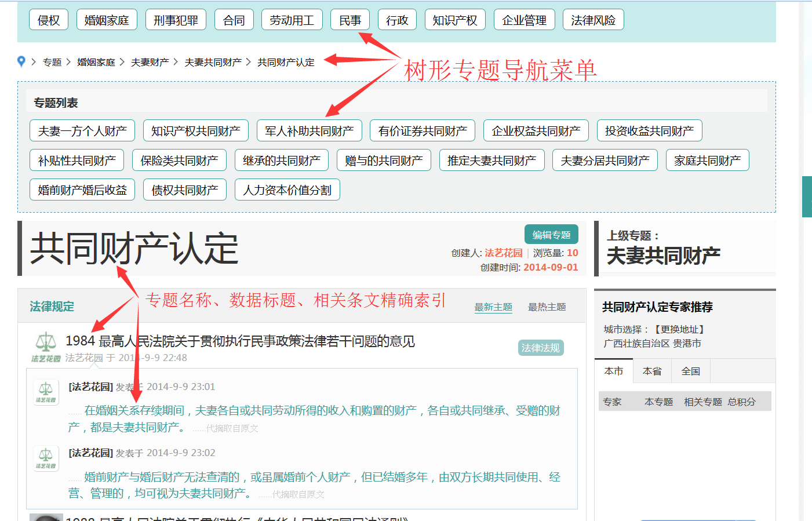Open excerpt beginning 在婚姻关系存续期间

point(314,419)
